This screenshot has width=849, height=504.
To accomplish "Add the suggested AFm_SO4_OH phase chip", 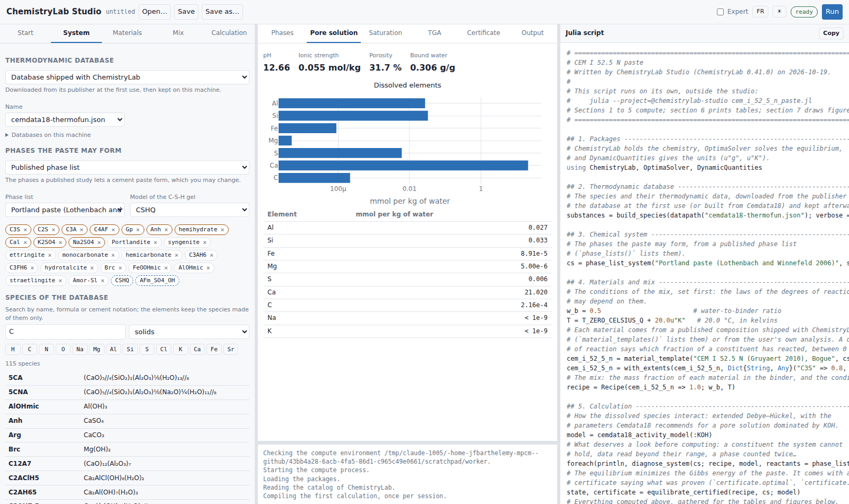I will tap(157, 281).
